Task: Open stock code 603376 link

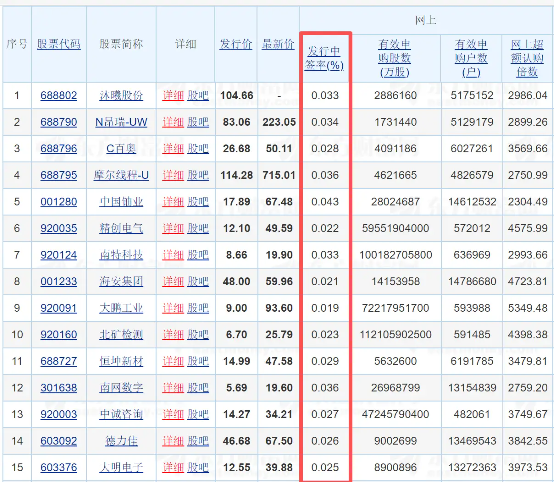Action: coord(59,467)
